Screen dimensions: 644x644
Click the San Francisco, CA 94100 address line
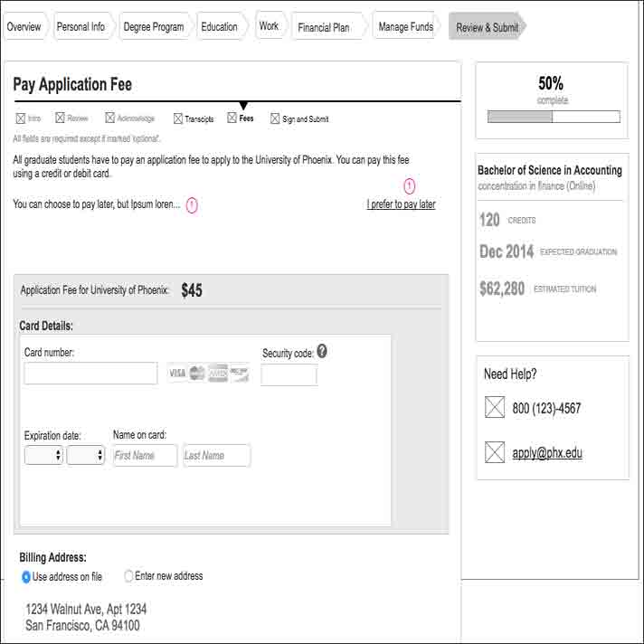(82, 626)
